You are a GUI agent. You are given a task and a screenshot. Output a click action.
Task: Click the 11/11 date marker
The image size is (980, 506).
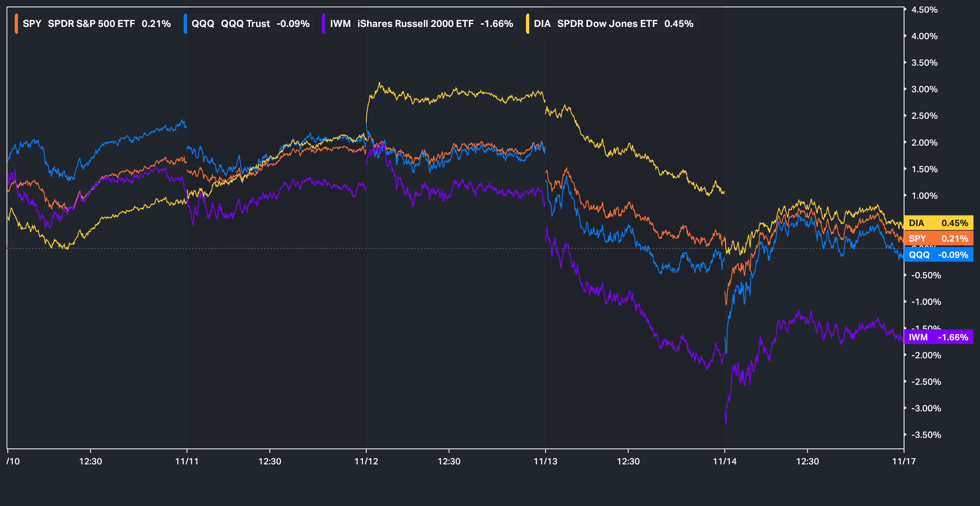(187, 462)
